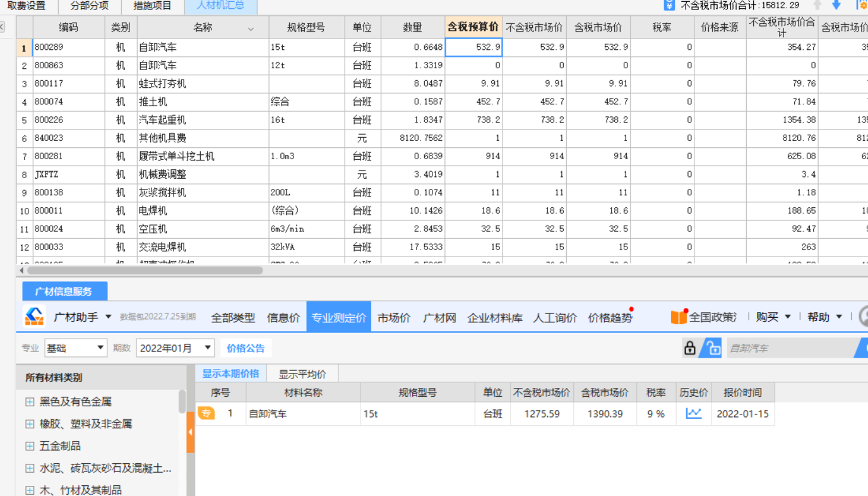This screenshot has width=868, height=496.
Task: Expand the 木、竹材及其制品 category
Action: pos(30,490)
